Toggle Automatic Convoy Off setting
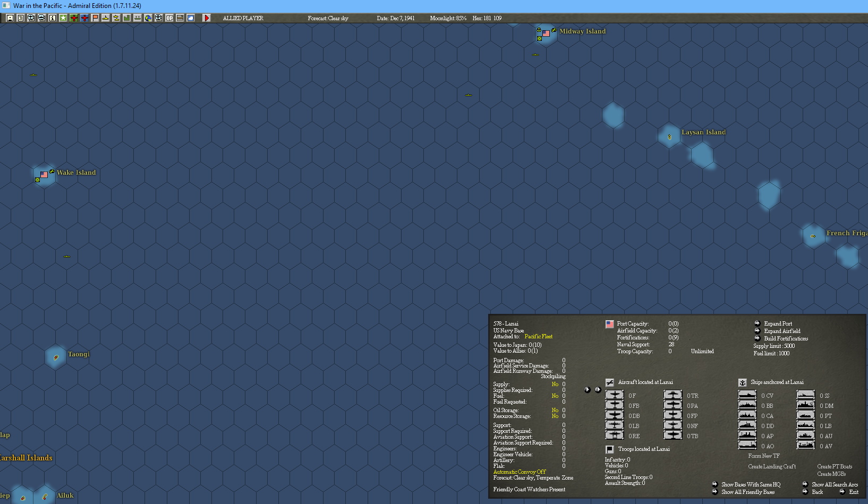The height and width of the screenshot is (504, 868). 520,472
